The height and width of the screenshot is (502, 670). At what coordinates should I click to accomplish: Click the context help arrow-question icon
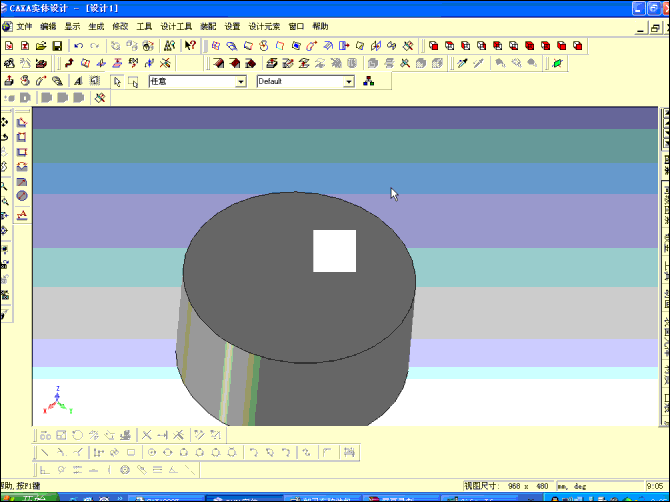tap(190, 46)
